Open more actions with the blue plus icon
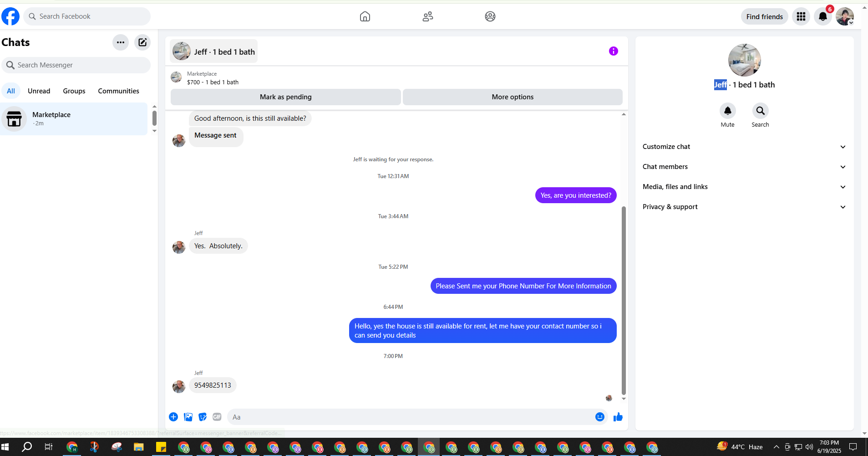The width and height of the screenshot is (868, 456). (173, 417)
